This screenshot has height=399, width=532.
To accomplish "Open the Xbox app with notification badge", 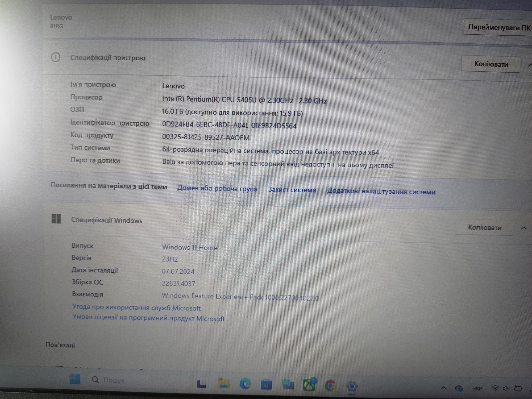I will pos(309,385).
